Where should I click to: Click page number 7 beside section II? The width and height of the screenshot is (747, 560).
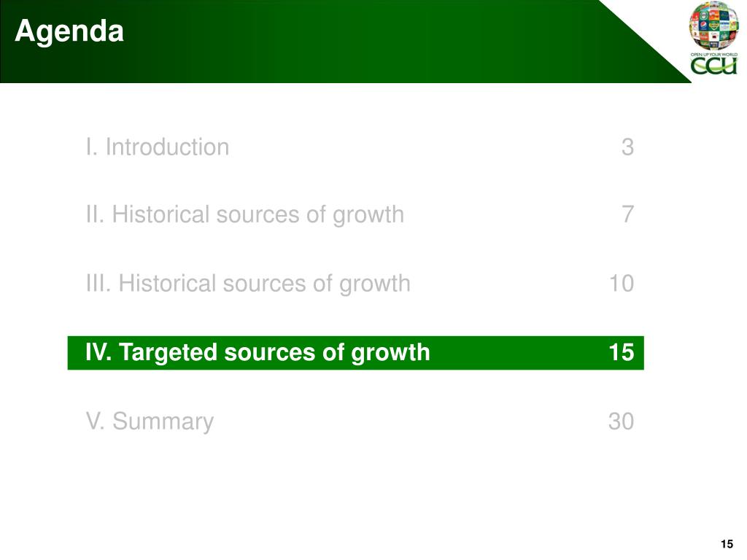628,214
